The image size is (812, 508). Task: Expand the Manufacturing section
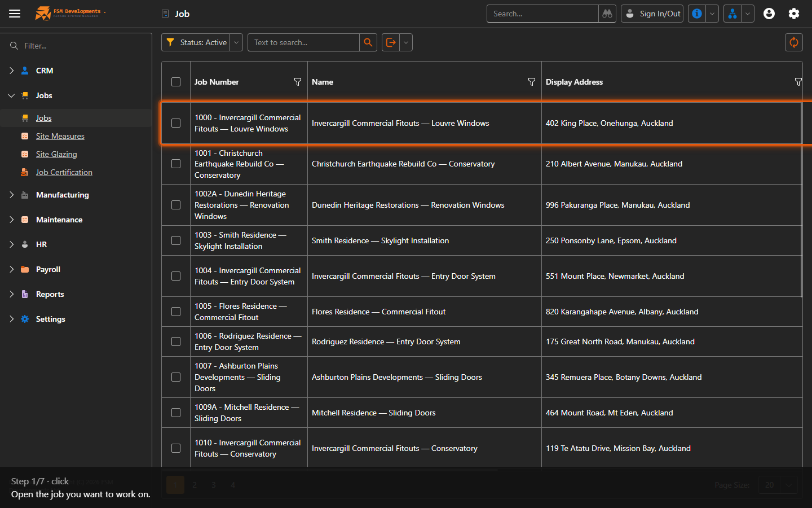(x=11, y=195)
